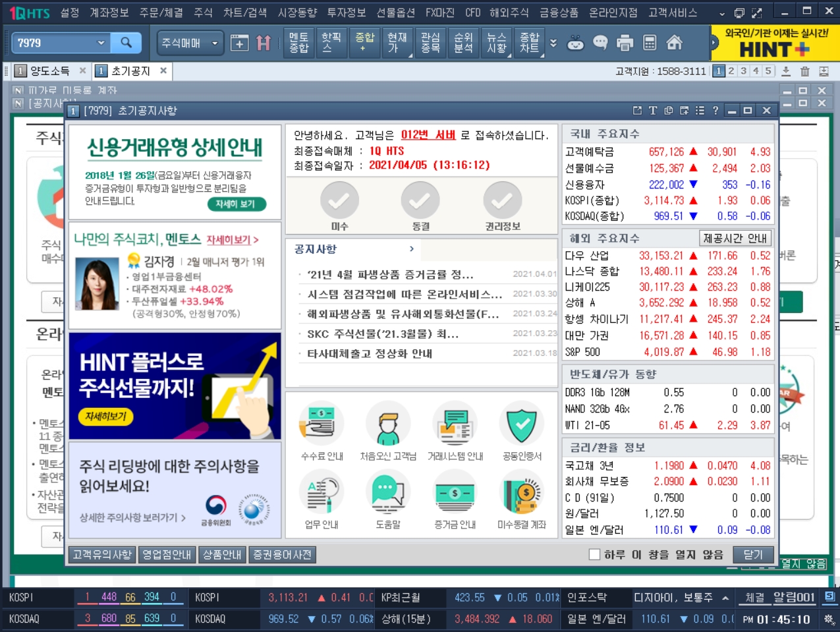Click the HINT 플러스 주식선물 banner
The image size is (840, 632).
tap(175, 386)
